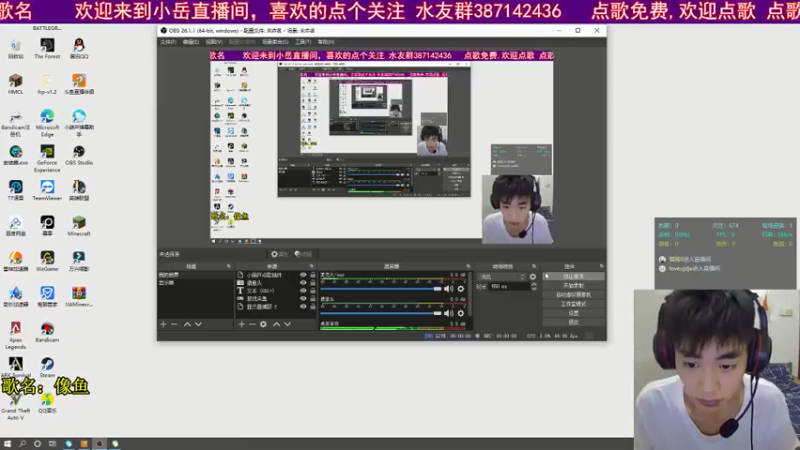Open the QQ Music desktop shortcut
800x450 pixels.
click(47, 403)
